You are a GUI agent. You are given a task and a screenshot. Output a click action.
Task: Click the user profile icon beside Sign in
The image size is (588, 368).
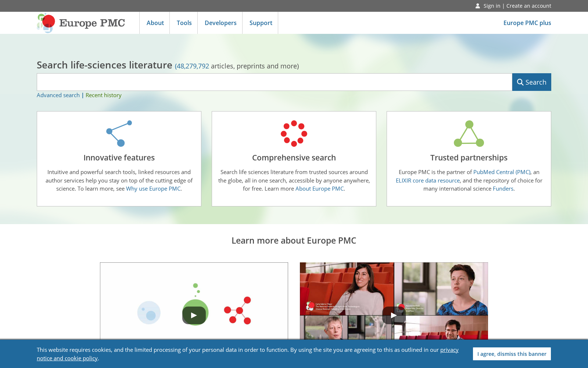[477, 6]
